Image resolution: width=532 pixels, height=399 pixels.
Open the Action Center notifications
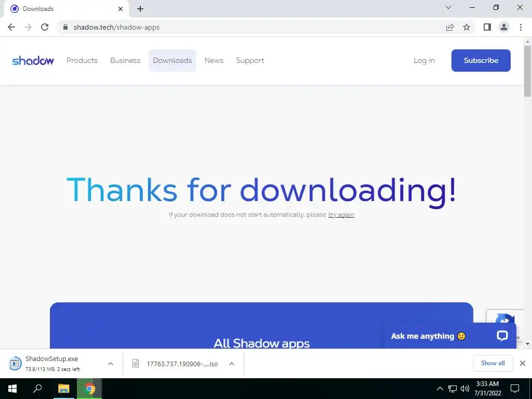[x=515, y=389]
